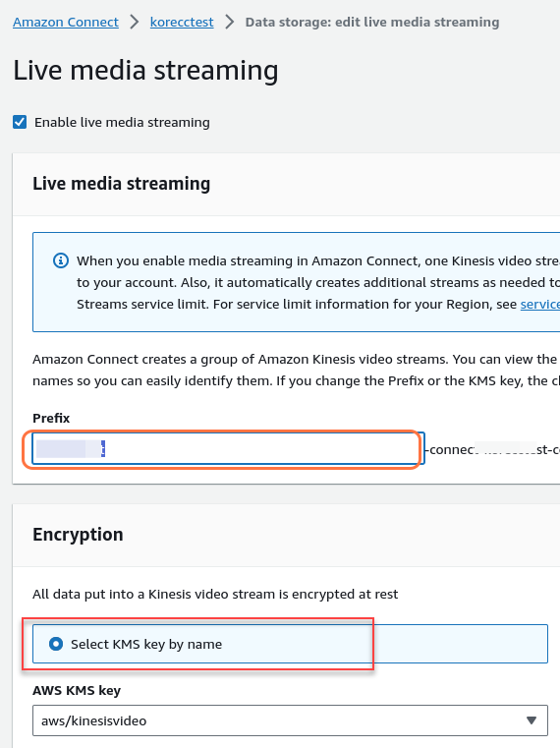Untick the Enable live media streaming checkbox
The image size is (560, 748).
tap(20, 122)
